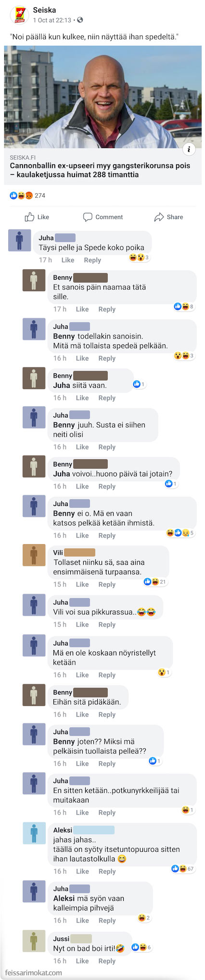Click the Comment speech bubble icon
The width and height of the screenshot is (205, 980).
point(88,217)
